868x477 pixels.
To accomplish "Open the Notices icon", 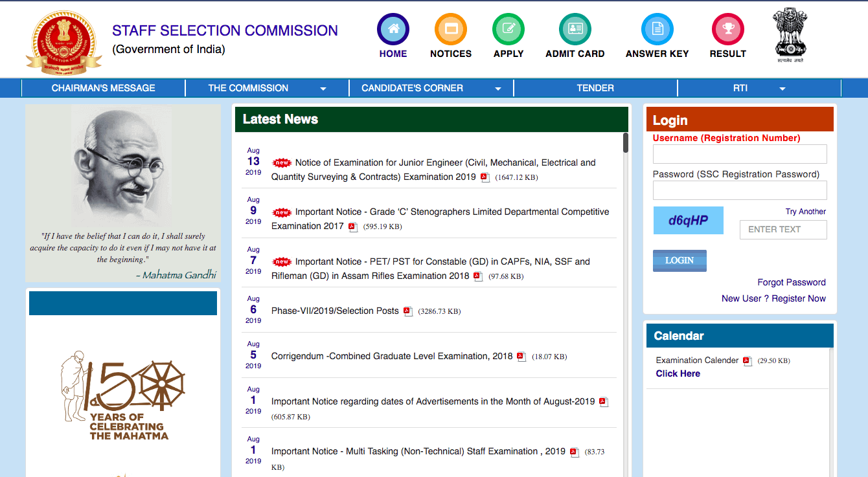I will click(451, 29).
